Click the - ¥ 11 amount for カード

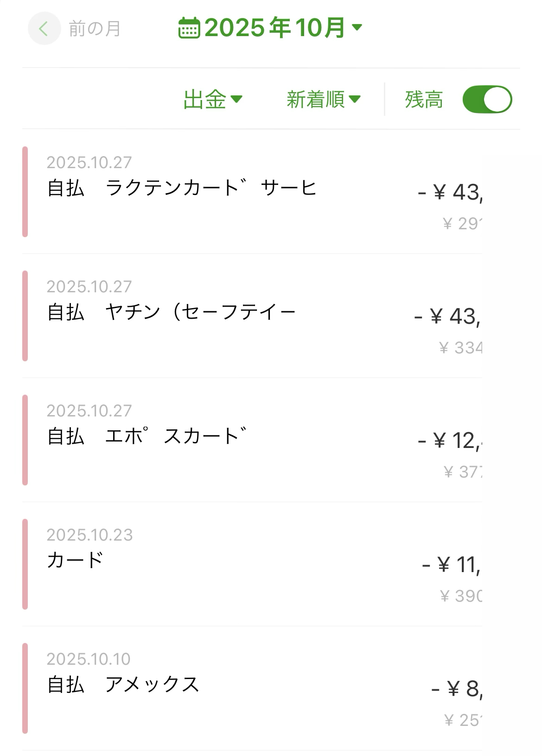tap(451, 565)
